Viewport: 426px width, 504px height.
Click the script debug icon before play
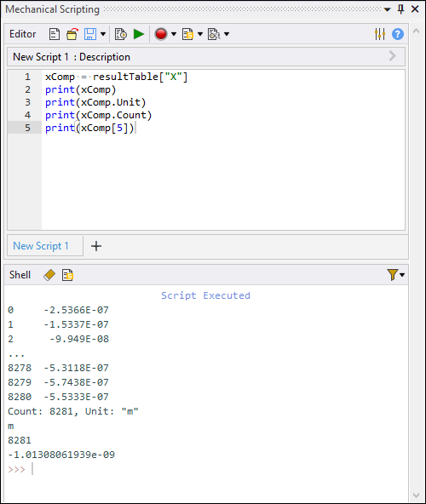[x=121, y=34]
